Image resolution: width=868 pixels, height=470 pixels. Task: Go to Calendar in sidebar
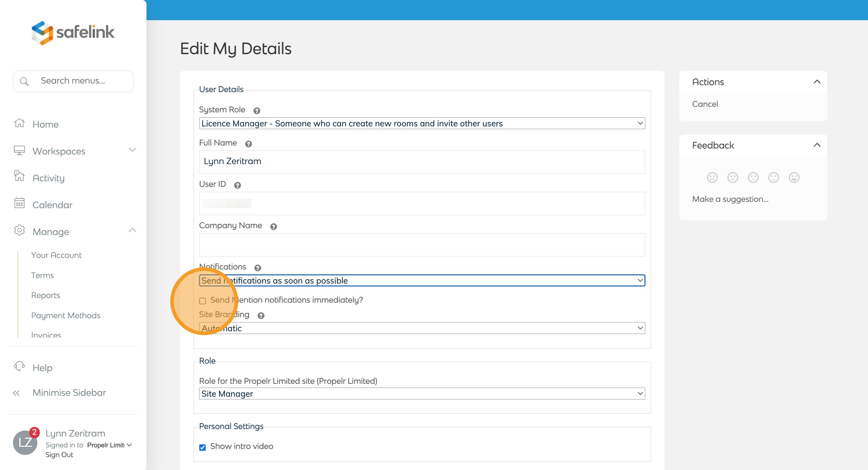pyautogui.click(x=52, y=205)
